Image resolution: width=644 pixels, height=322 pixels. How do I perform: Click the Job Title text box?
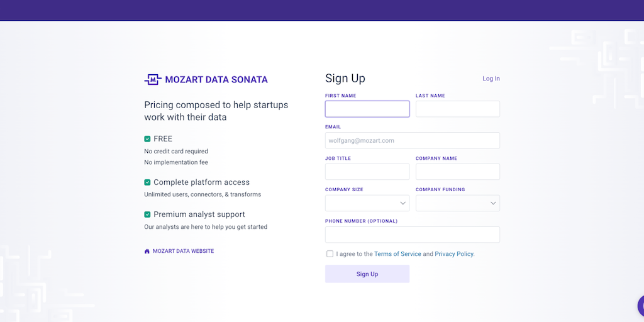pos(367,172)
